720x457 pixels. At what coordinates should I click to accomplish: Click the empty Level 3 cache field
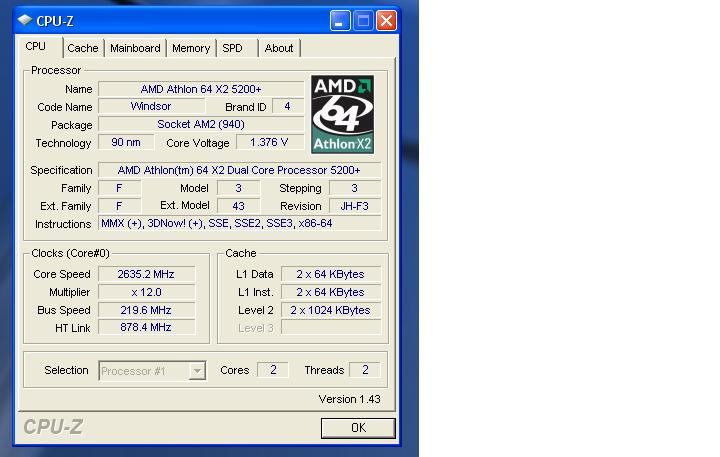331,327
